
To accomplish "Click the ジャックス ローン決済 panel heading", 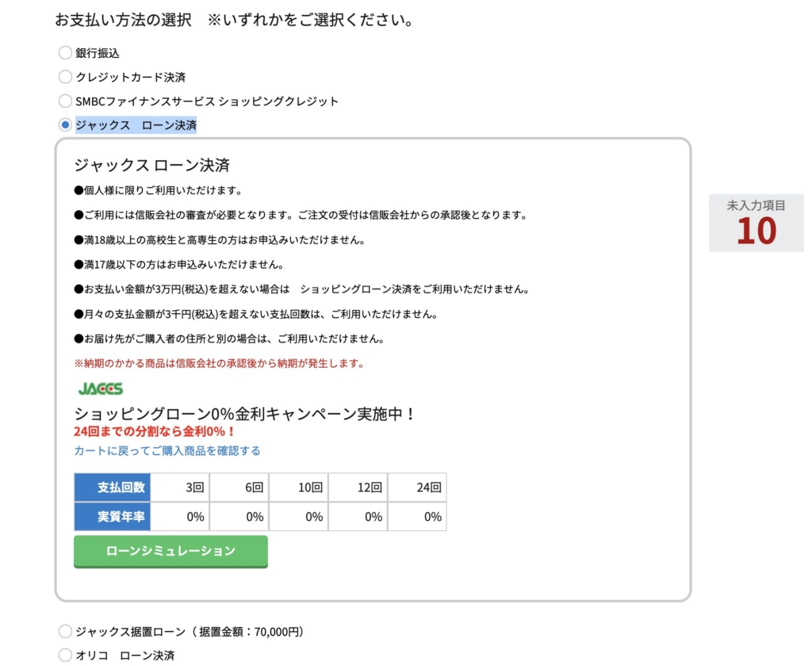I will pos(151,166).
